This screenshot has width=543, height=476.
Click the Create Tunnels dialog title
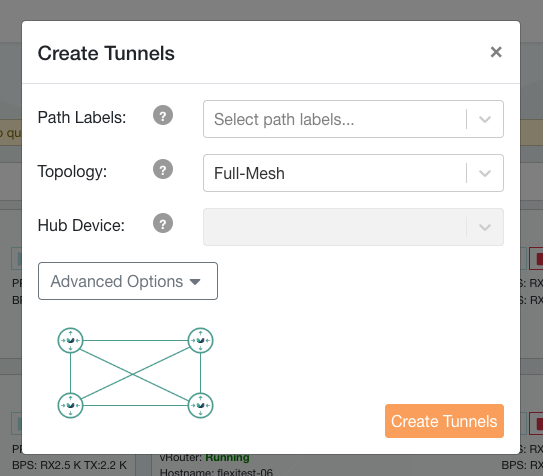coord(106,53)
